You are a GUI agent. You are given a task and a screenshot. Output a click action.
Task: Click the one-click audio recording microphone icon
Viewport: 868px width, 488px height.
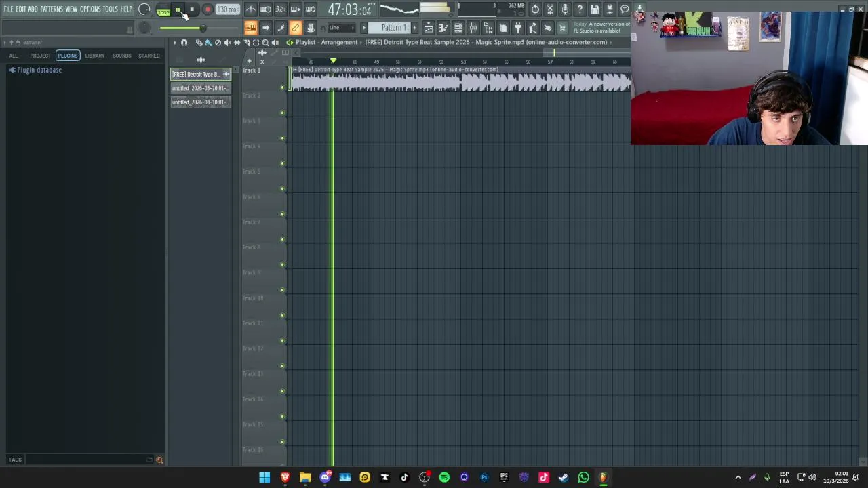pyautogui.click(x=565, y=9)
